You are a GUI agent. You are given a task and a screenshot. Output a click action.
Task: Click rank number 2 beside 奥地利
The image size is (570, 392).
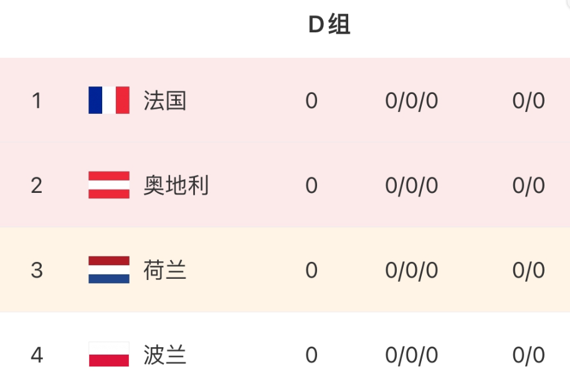[37, 185]
